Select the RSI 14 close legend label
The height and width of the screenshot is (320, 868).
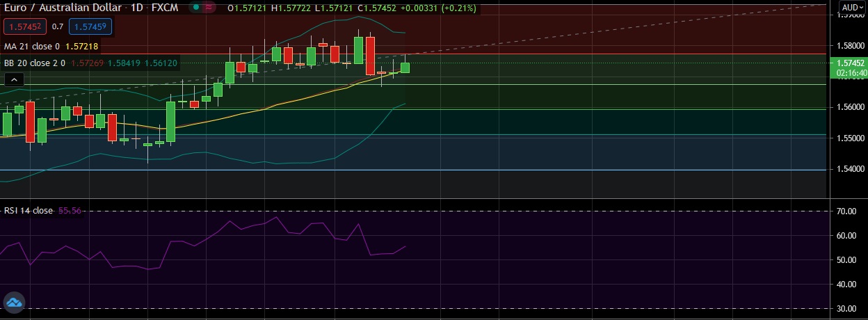click(x=28, y=210)
